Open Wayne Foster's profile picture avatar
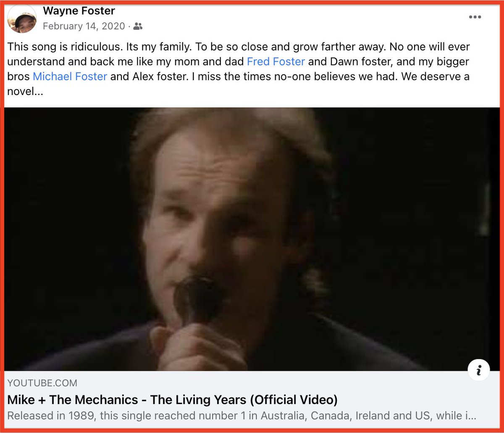Viewport: 504px width, 433px height. (22, 18)
